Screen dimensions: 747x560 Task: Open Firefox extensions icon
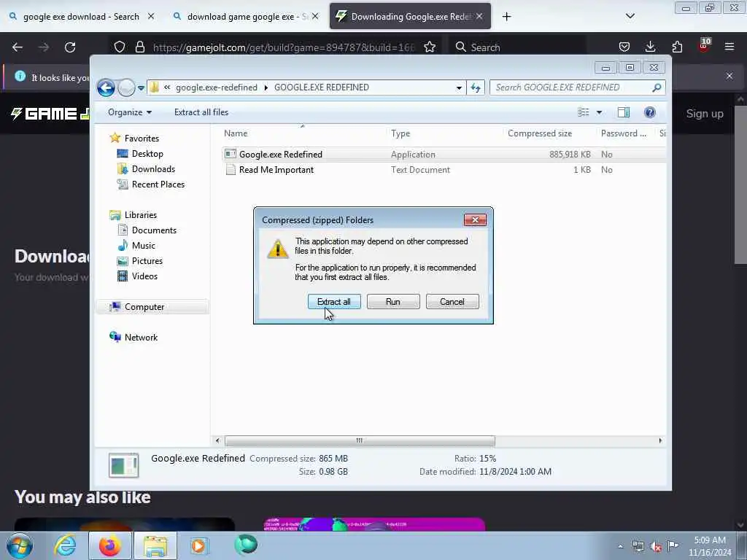(x=677, y=47)
